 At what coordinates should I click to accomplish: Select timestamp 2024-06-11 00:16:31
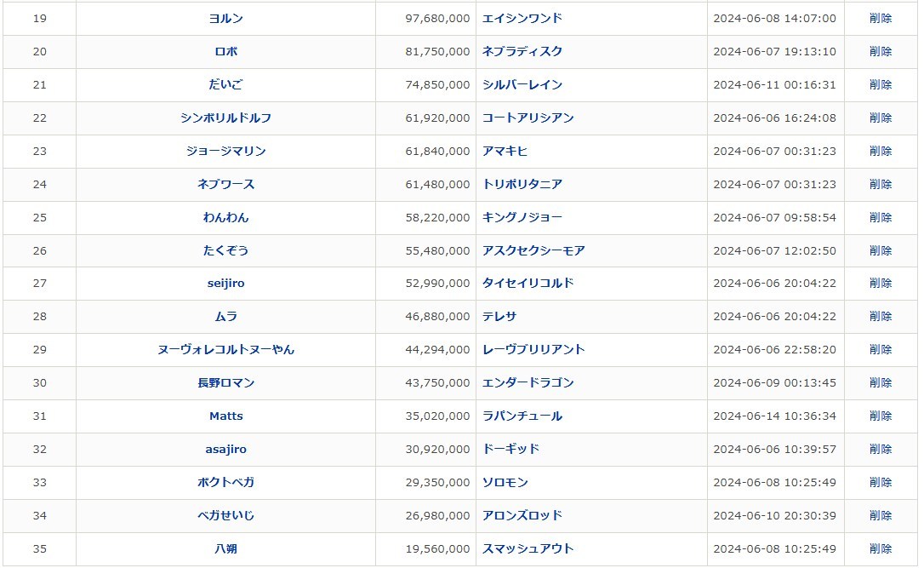tap(775, 84)
